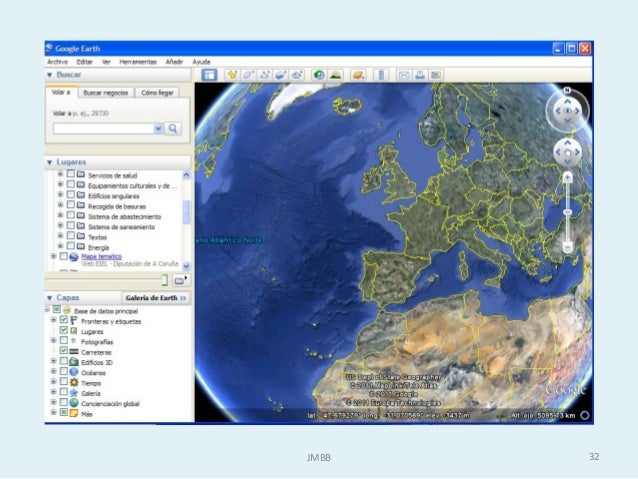This screenshot has height=479, width=638.
Task: Collapse the Buscar panel triangle
Action: coord(50,75)
